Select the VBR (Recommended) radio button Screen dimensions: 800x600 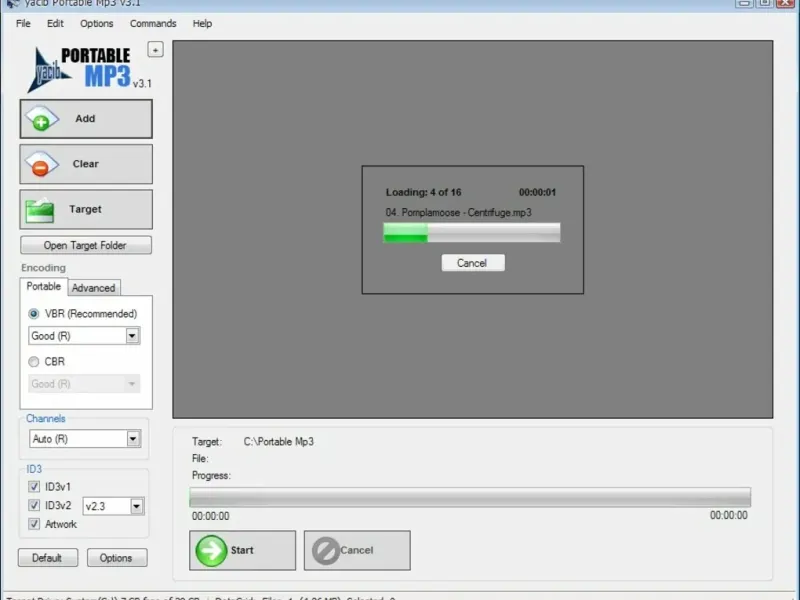point(34,314)
